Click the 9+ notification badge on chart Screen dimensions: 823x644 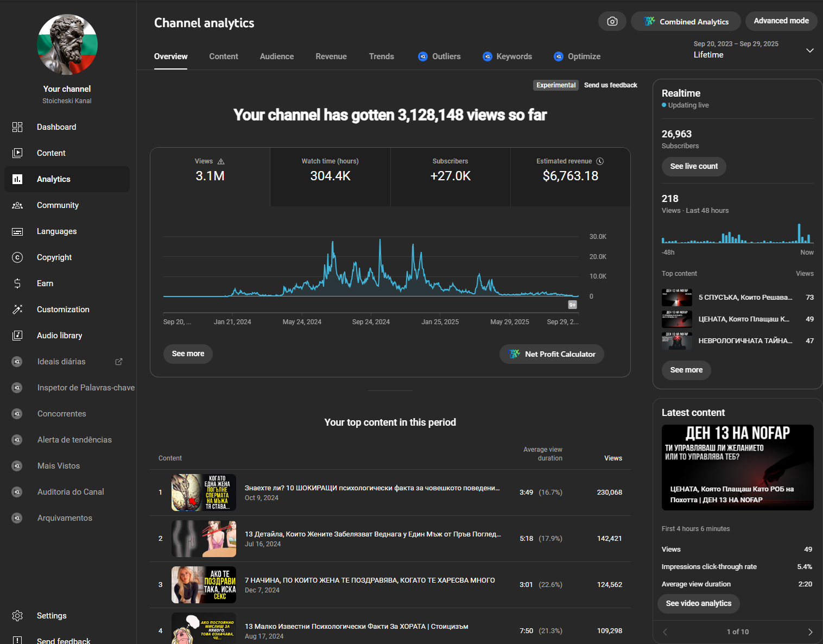pyautogui.click(x=572, y=305)
